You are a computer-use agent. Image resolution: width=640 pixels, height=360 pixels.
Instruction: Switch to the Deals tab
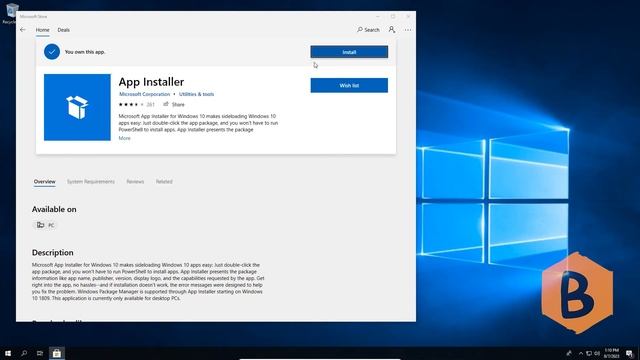pyautogui.click(x=63, y=30)
